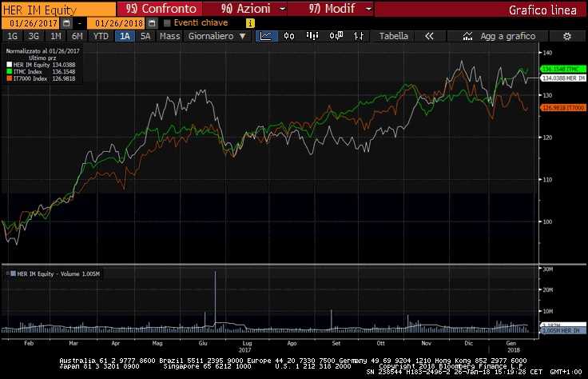This screenshot has height=379, width=588.
Task: Click the 140 y-axis label
Action: 547,53
